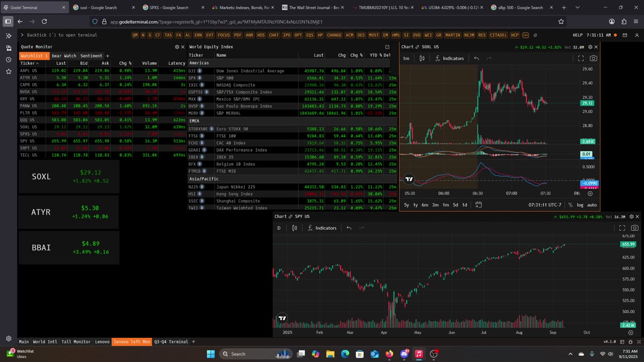The height and width of the screenshot is (362, 644).
Task: Pop out the World Equity Index panel
Action: (387, 47)
